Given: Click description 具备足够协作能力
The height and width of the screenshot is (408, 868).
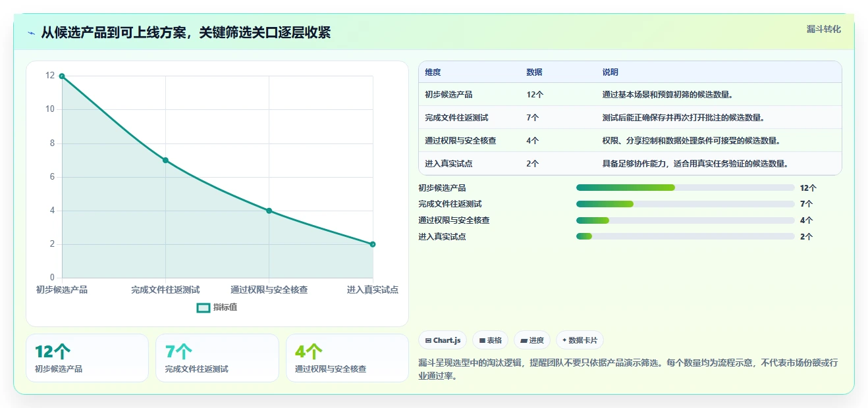Looking at the screenshot, I should 695,164.
